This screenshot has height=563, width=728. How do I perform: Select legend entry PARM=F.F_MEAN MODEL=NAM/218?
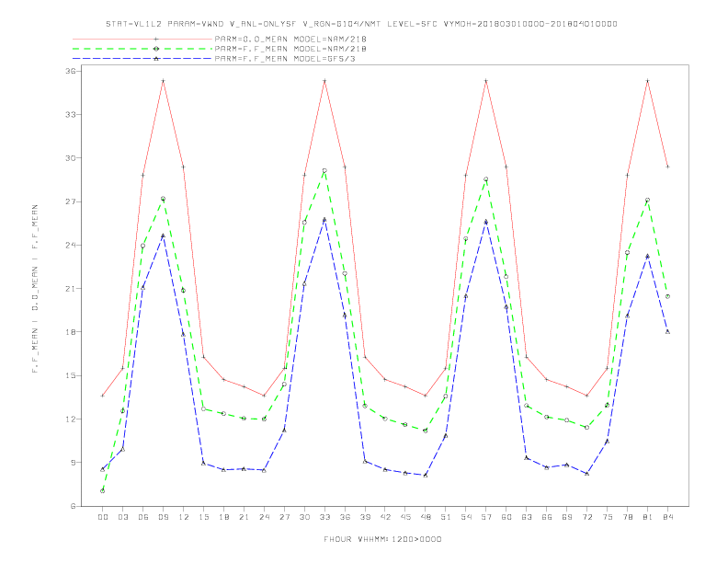(x=290, y=49)
